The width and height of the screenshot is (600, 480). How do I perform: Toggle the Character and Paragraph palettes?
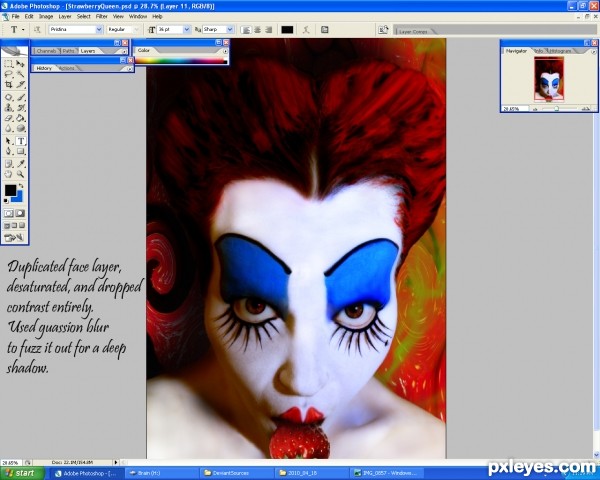click(324, 30)
